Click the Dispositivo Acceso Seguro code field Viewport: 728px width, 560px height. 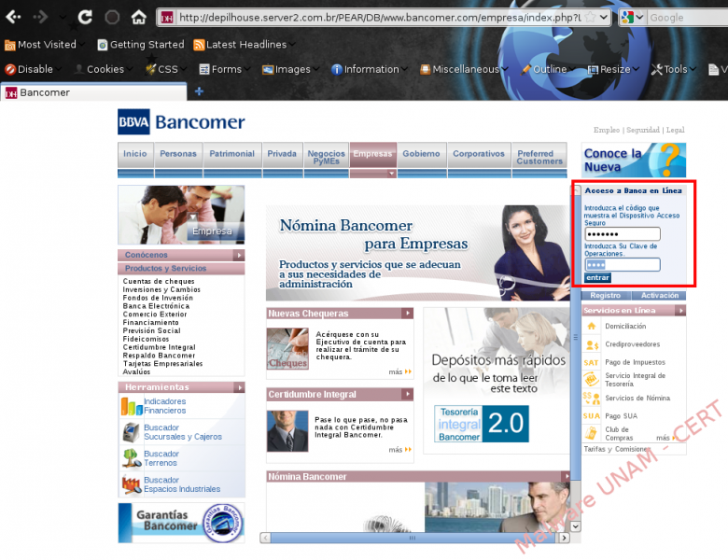[x=623, y=234]
